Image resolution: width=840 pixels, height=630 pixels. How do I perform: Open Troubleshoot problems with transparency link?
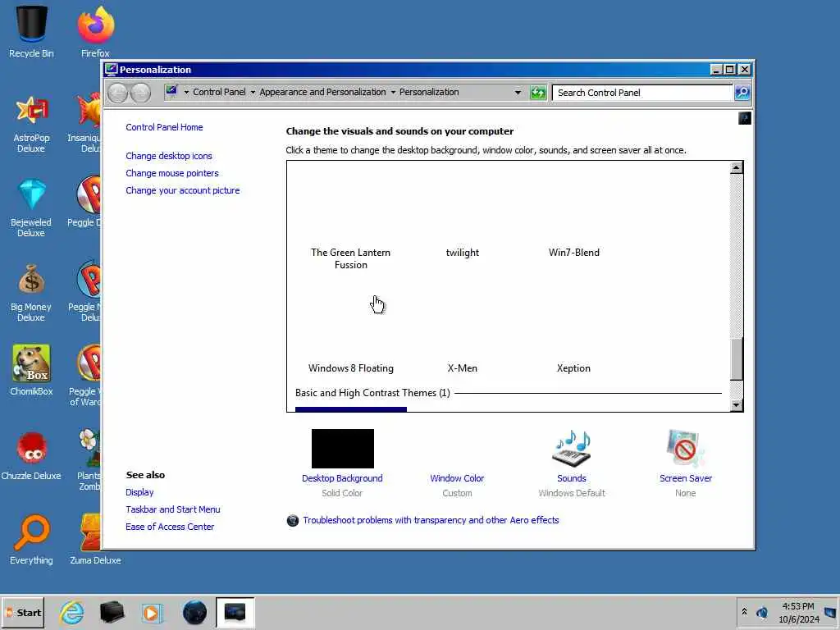point(431,520)
